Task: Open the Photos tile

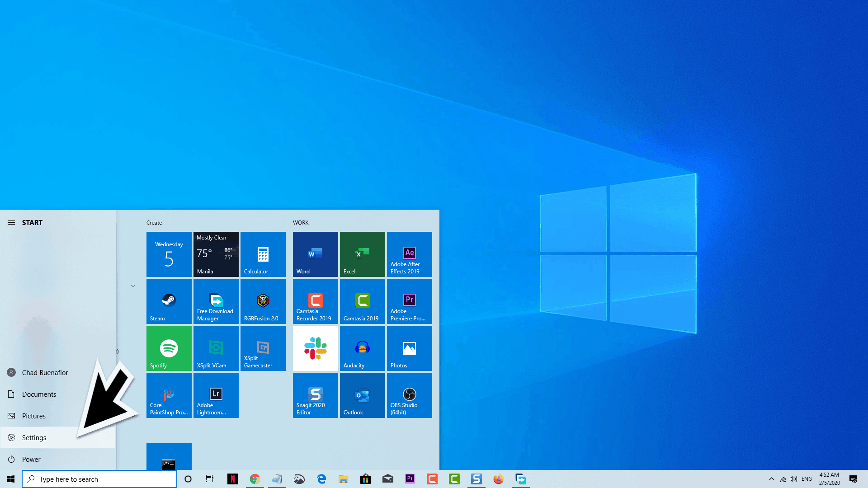Action: (409, 348)
